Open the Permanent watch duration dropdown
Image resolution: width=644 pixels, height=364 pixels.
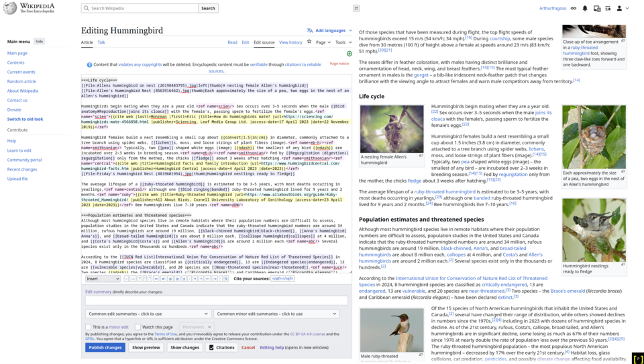click(196, 327)
